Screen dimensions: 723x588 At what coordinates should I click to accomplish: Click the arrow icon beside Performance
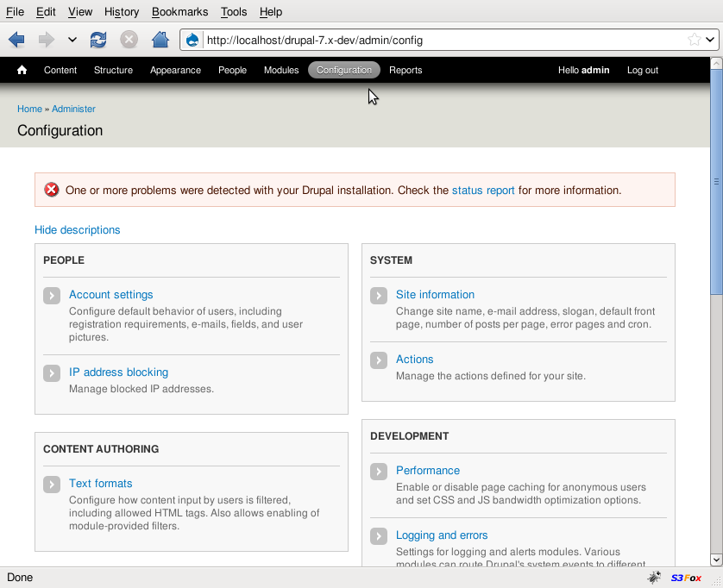379,472
